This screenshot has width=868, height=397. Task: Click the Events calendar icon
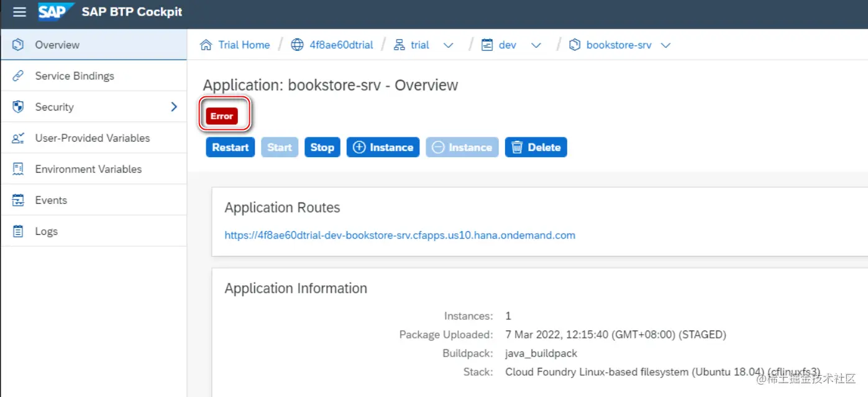point(18,200)
